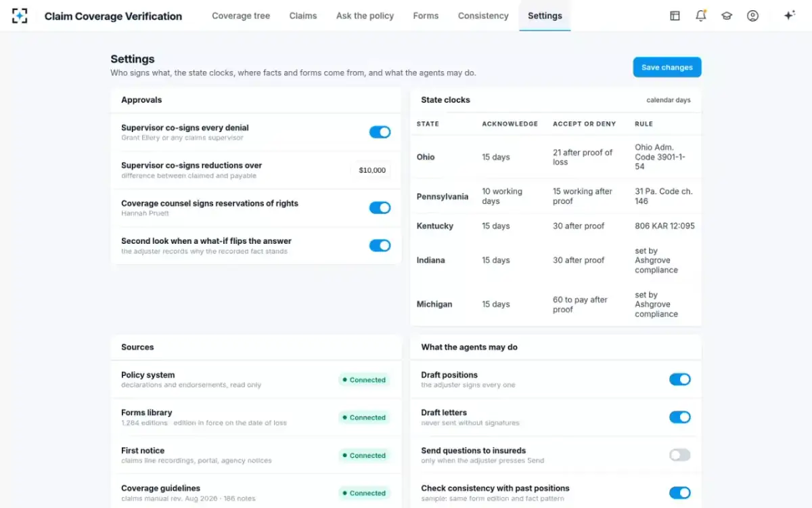Screen dimensions: 812x508
Task: Open the Claims tab
Action: click(303, 16)
